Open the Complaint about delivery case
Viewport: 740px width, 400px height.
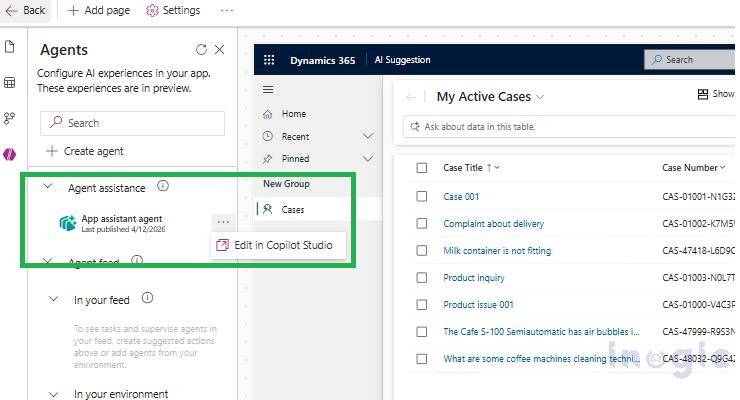pos(494,224)
